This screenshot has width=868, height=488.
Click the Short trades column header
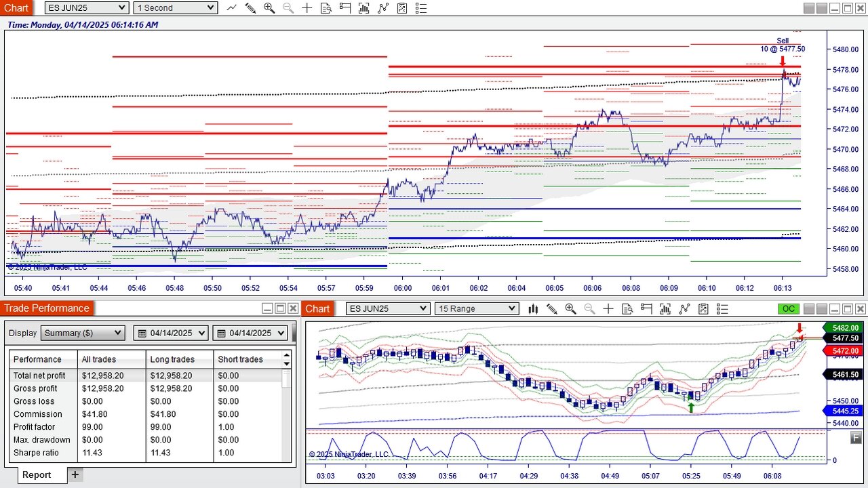tap(248, 359)
